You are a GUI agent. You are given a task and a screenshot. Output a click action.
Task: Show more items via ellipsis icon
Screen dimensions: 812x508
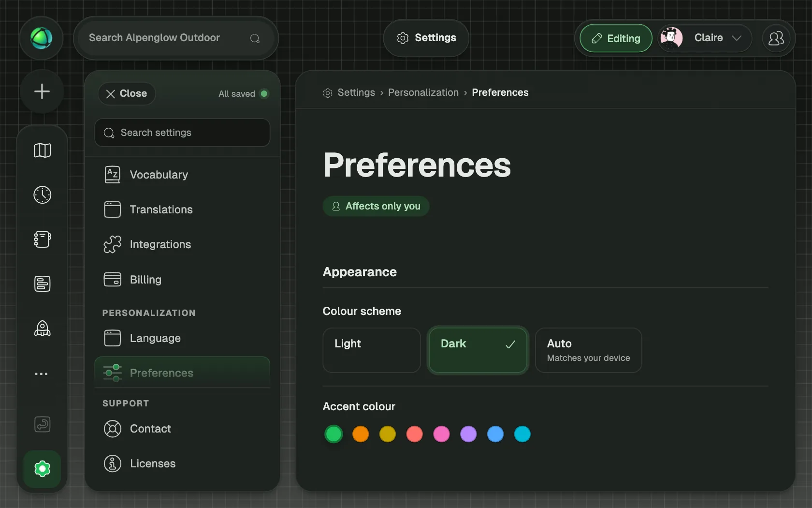tap(42, 374)
